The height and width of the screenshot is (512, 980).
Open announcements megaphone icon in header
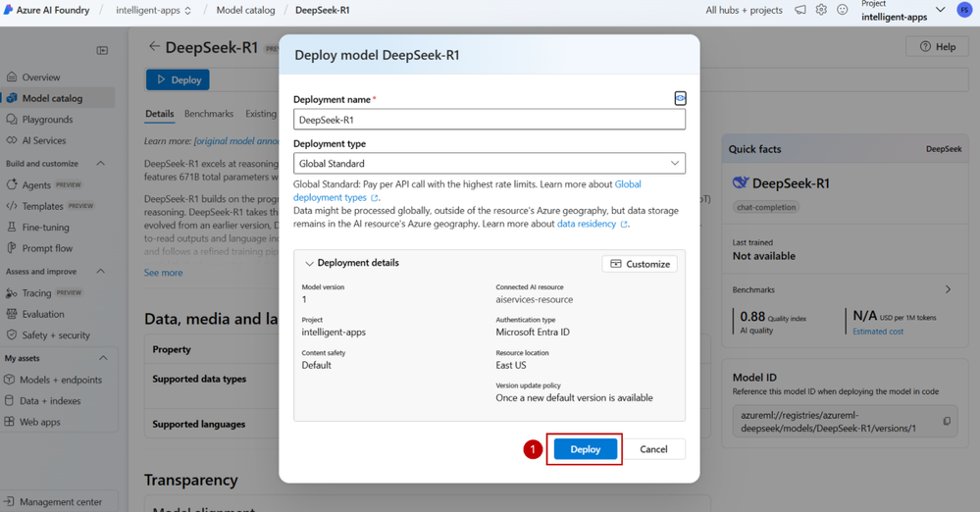coord(800,10)
